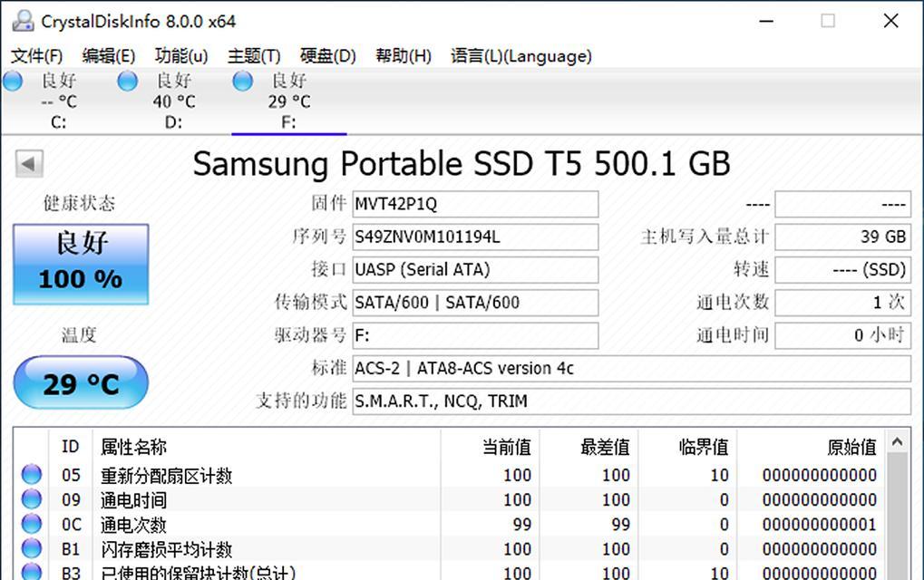The width and height of the screenshot is (924, 580).
Task: Open the 编辑(E) menu
Action: [109, 56]
